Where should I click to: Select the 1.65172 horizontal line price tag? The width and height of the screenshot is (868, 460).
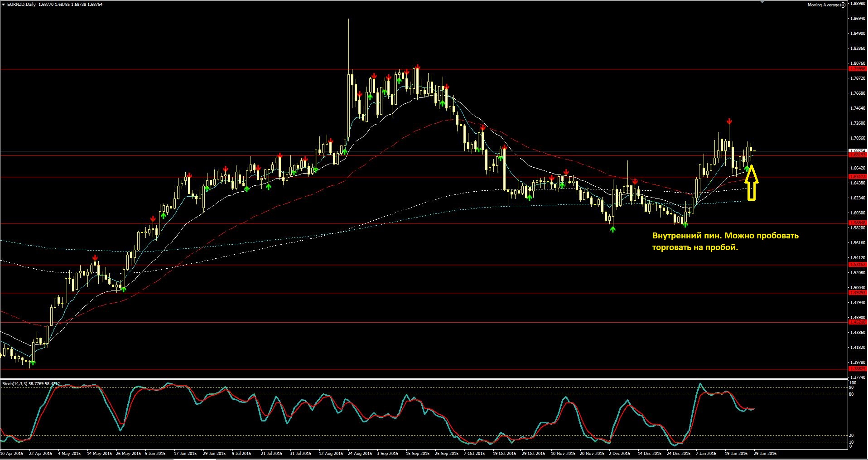pyautogui.click(x=858, y=177)
